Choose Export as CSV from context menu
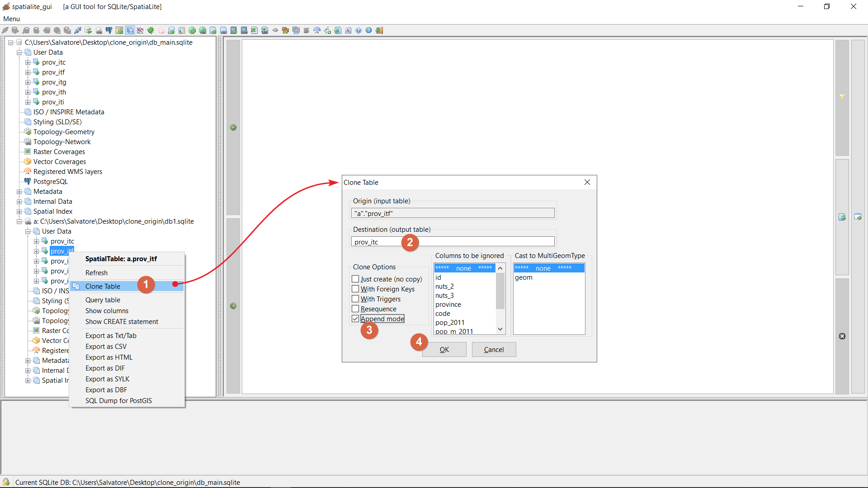The width and height of the screenshot is (868, 488). point(106,347)
